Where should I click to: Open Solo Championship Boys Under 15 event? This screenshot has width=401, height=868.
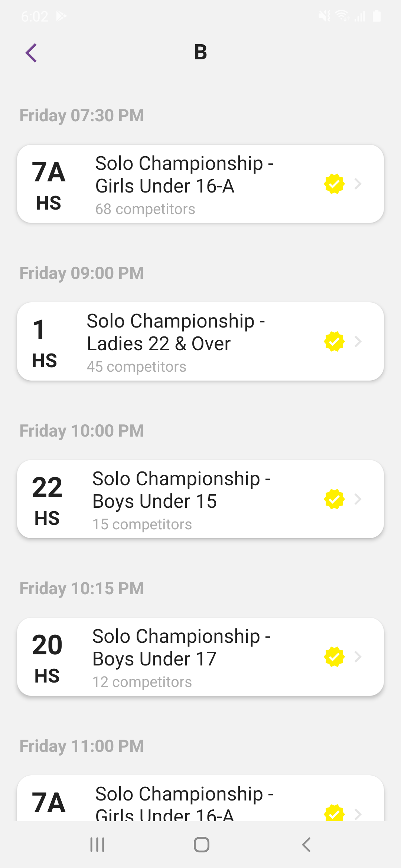tap(181, 490)
